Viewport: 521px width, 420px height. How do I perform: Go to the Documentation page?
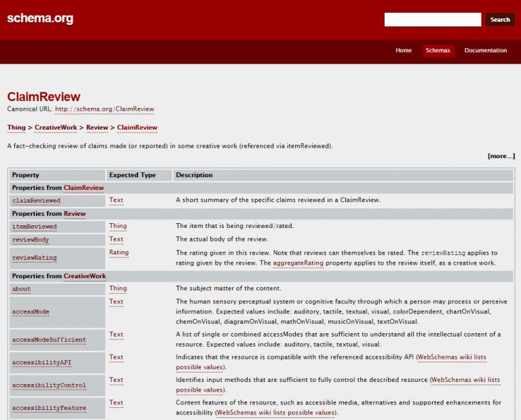tap(485, 50)
